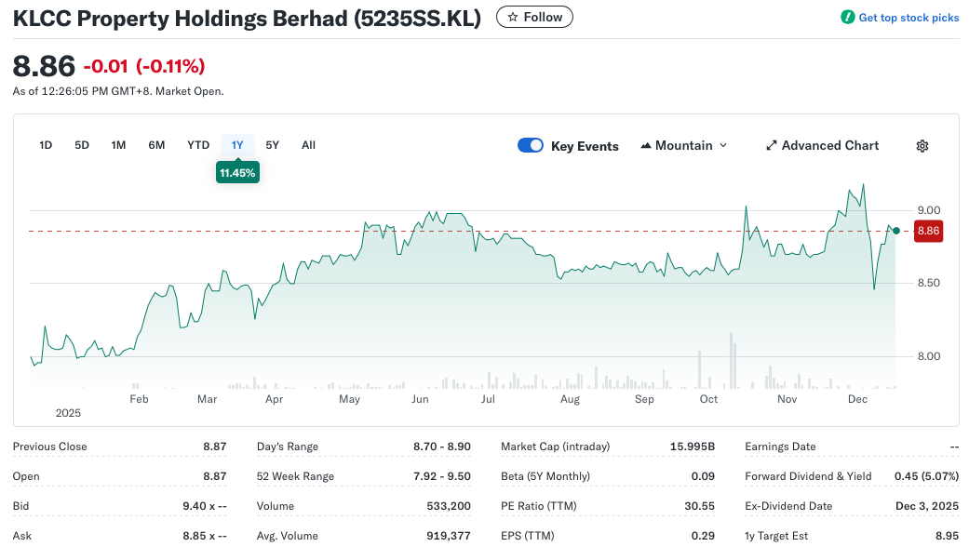Viewport: 969px width, 560px height.
Task: Switch chart to 6M range
Action: pyautogui.click(x=156, y=145)
